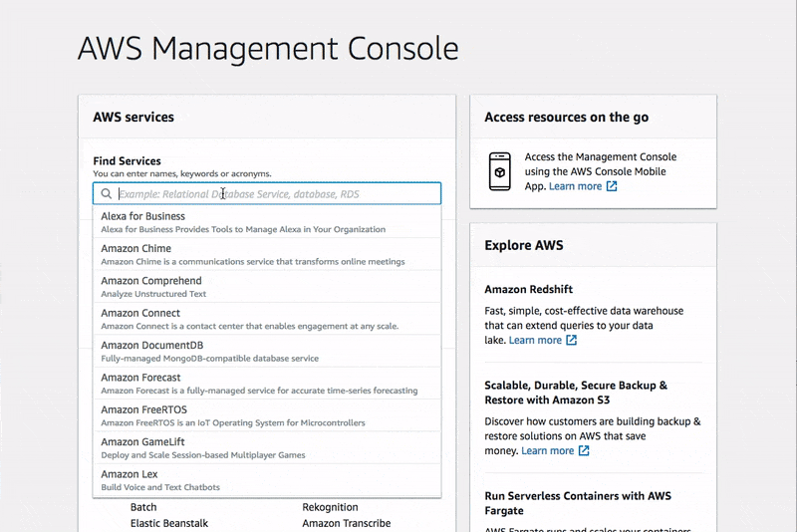This screenshot has height=532, width=797.
Task: Open Learn more for Amazon Redshift
Action: point(535,340)
